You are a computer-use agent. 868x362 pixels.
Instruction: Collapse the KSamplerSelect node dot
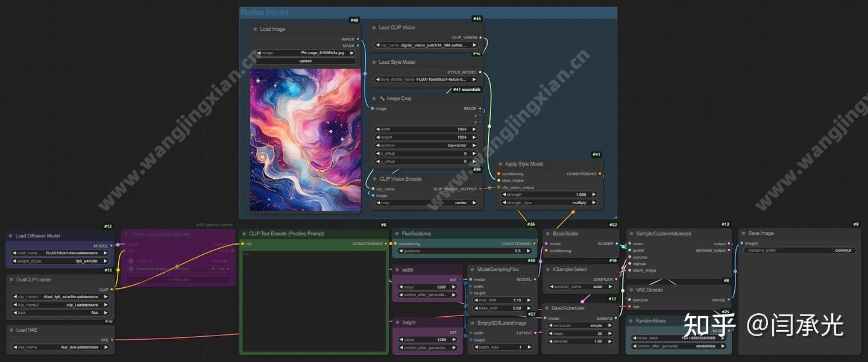click(547, 269)
